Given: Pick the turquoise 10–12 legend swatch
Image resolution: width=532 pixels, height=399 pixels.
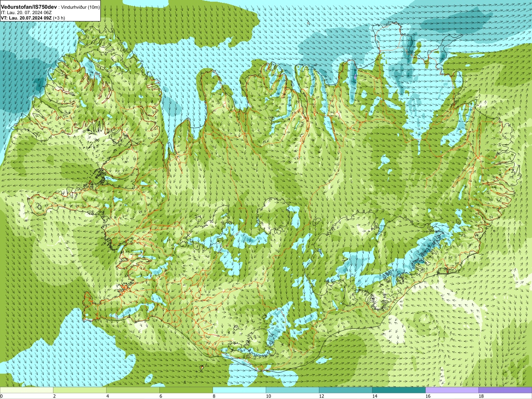Looking at the screenshot, I should click(293, 390).
